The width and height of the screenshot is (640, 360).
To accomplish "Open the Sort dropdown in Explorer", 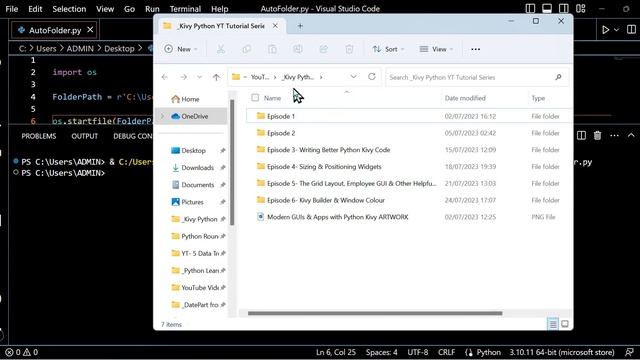I will (388, 49).
